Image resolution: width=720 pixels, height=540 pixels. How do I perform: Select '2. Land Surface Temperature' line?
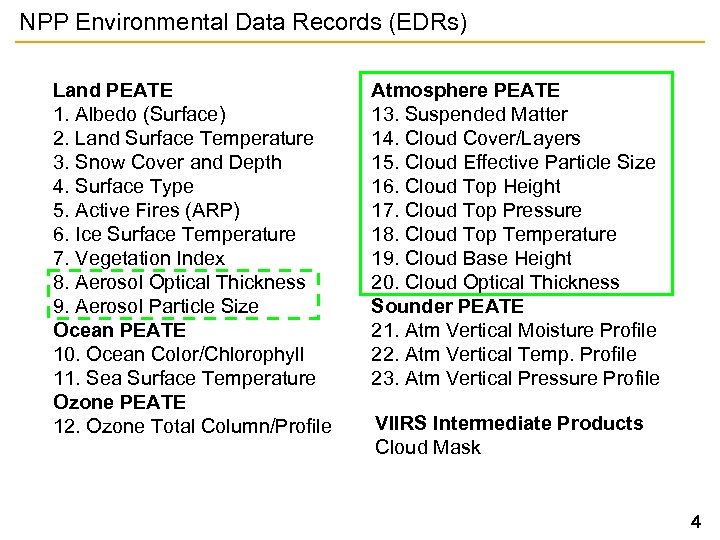(183, 138)
